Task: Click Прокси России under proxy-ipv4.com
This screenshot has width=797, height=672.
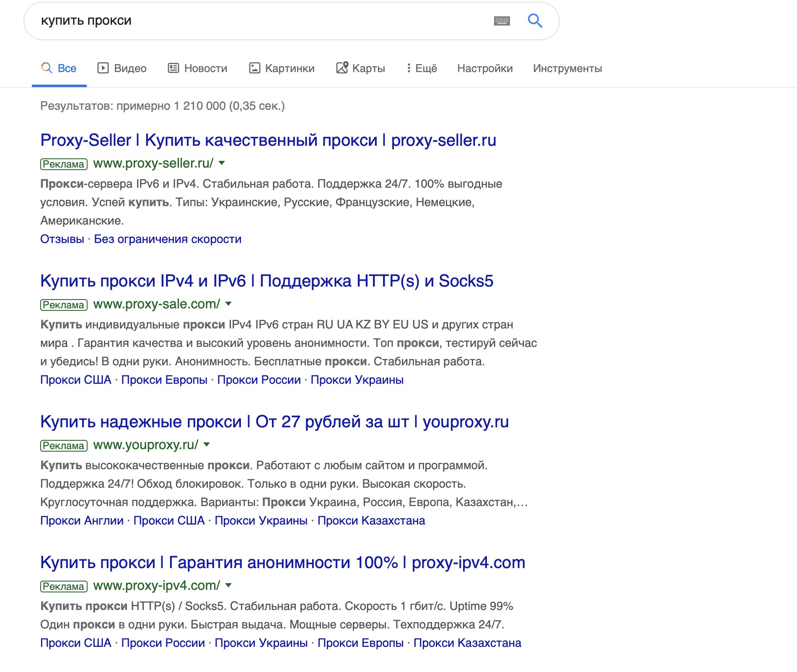Action: [x=163, y=643]
